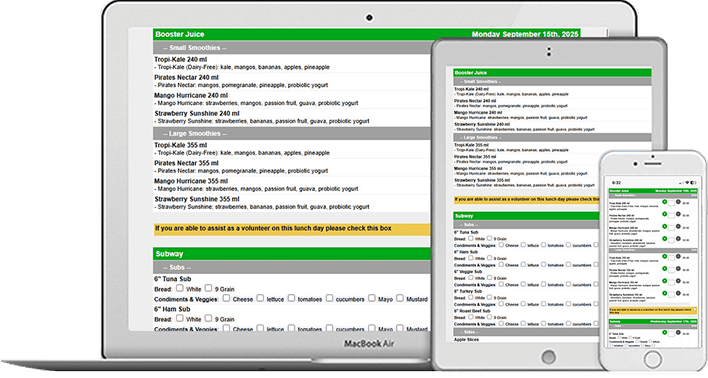Viewport: 708px width, 378px height.
Task: Click 'Strawberry Sunshine 355 ml' on the laptop
Action: (x=197, y=199)
